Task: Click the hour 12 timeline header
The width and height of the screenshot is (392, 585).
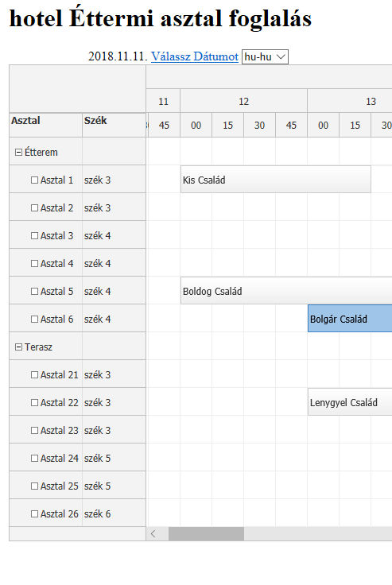Action: click(243, 101)
